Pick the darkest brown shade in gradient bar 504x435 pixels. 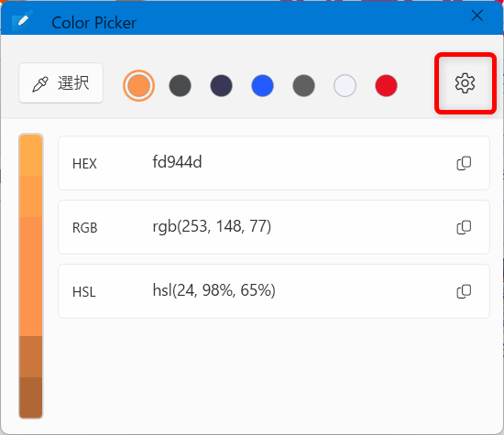coord(31,397)
